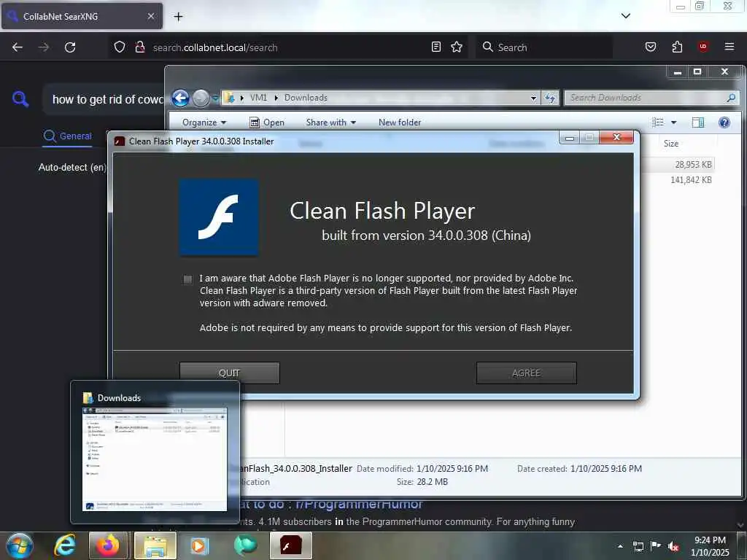Image resolution: width=747 pixels, height=560 pixels.
Task: Click Firefox forward arrow button
Action: [x=44, y=47]
